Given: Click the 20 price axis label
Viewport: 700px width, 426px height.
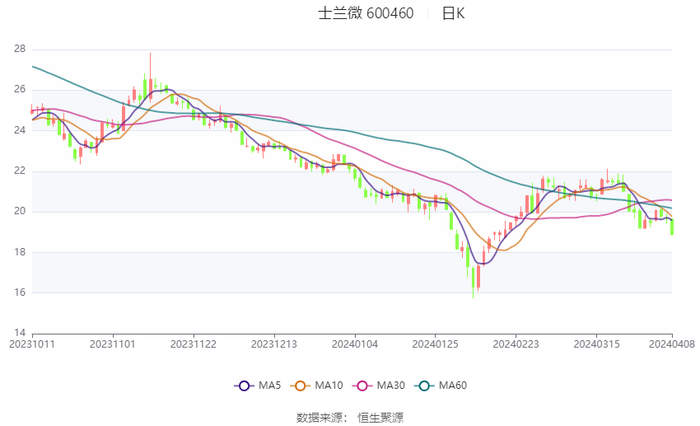Looking at the screenshot, I should tap(20, 211).
